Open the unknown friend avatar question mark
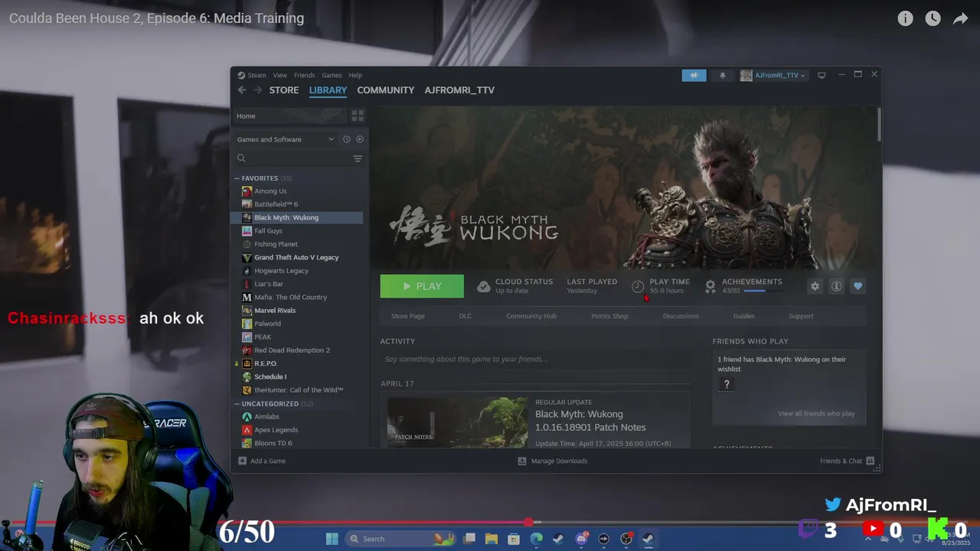The height and width of the screenshot is (551, 980). coord(727,384)
